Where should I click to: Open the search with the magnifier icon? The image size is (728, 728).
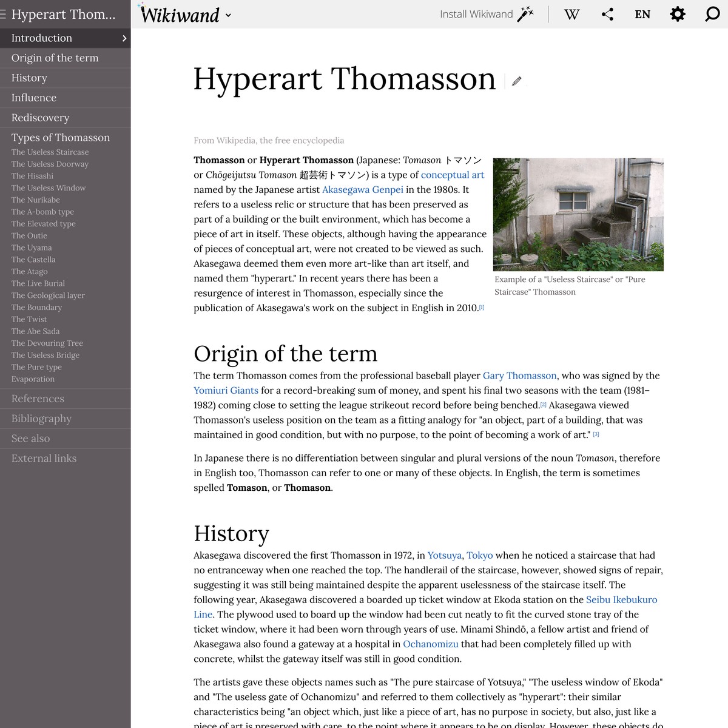pyautogui.click(x=711, y=14)
